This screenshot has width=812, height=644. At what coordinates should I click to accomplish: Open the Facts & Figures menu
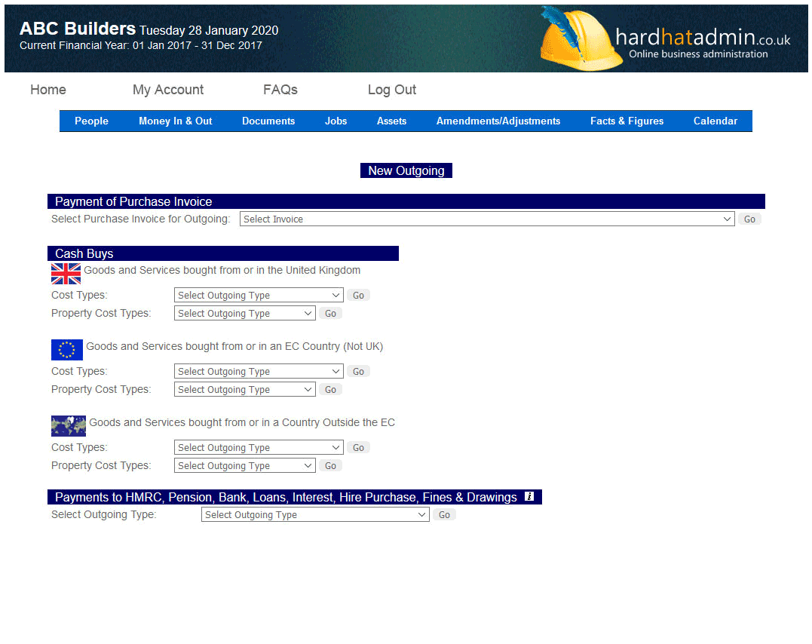pos(627,121)
